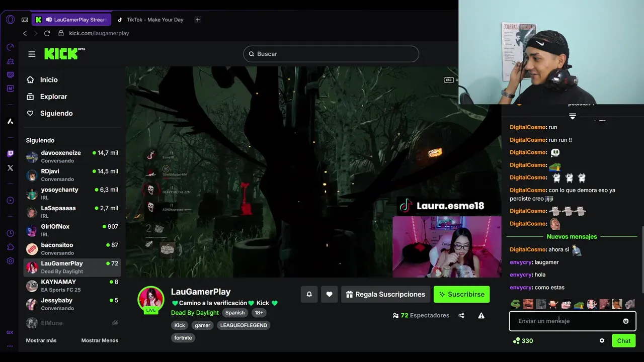Click LauGamerPlay's live avatar
644x362 pixels.
click(151, 299)
